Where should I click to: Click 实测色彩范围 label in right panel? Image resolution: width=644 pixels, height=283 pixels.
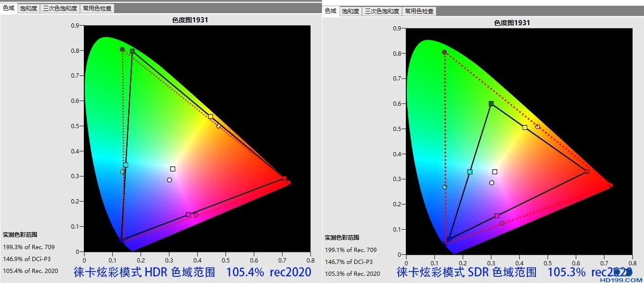(x=342, y=237)
